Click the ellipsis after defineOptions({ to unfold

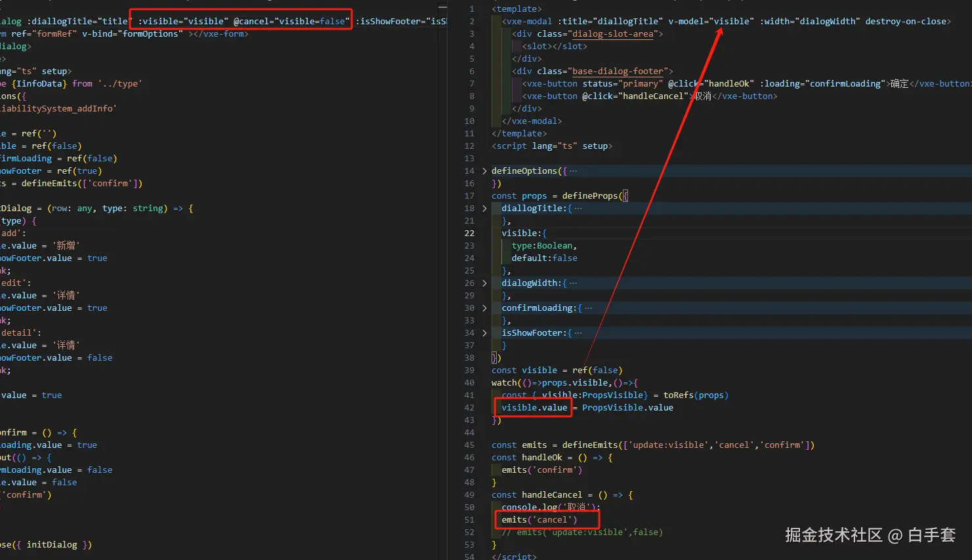coord(574,171)
